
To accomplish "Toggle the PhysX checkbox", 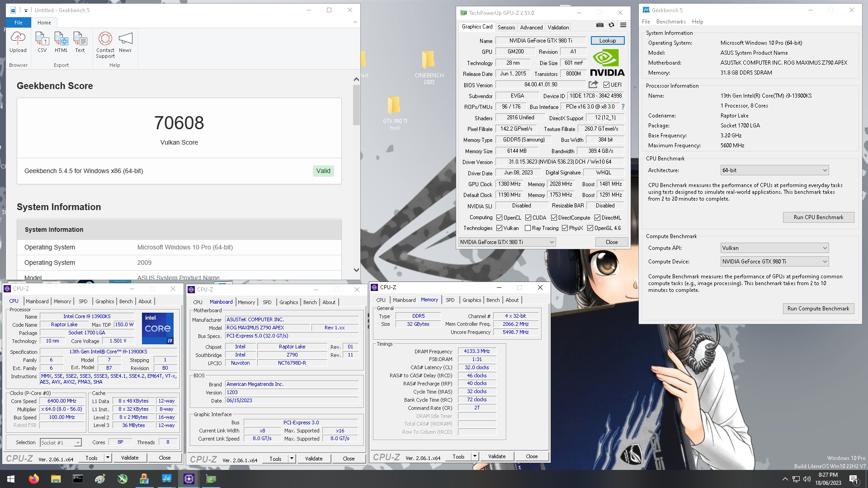I will tap(565, 228).
